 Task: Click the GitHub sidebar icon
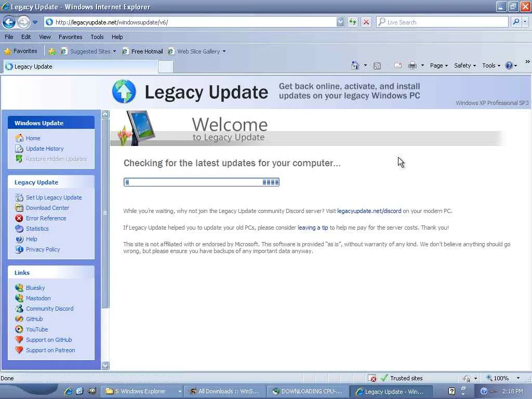point(19,319)
